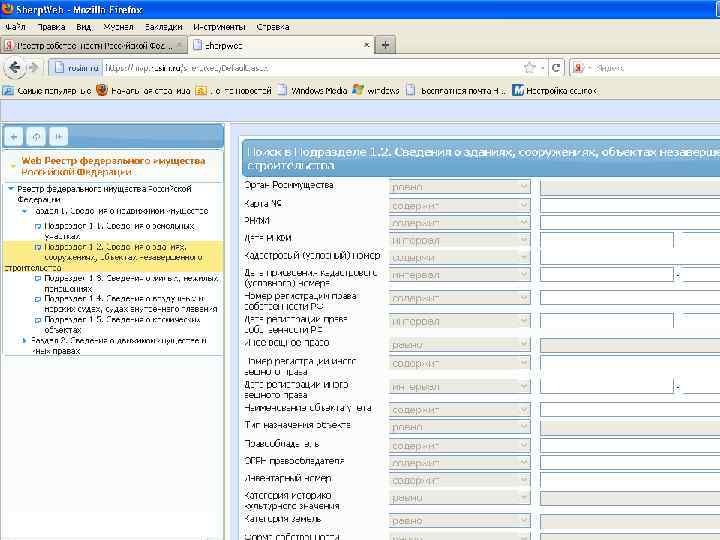Click the browser Back arrow button

15,68
